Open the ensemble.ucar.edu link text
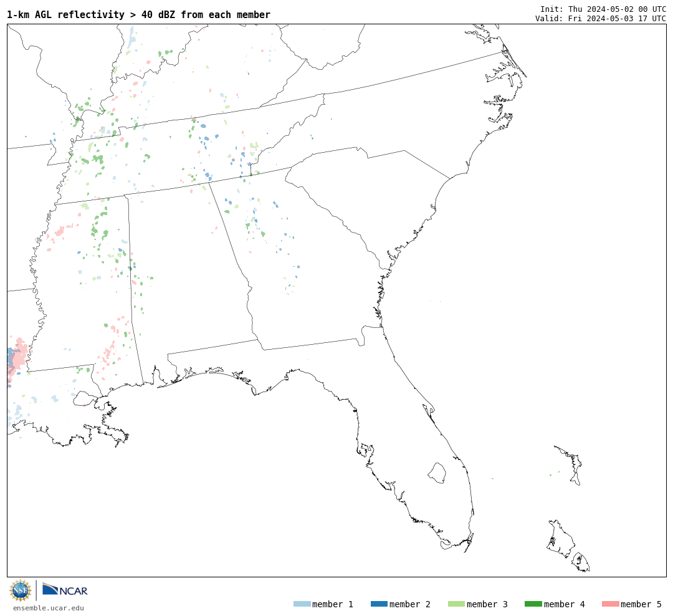The image size is (673, 616). point(49,608)
